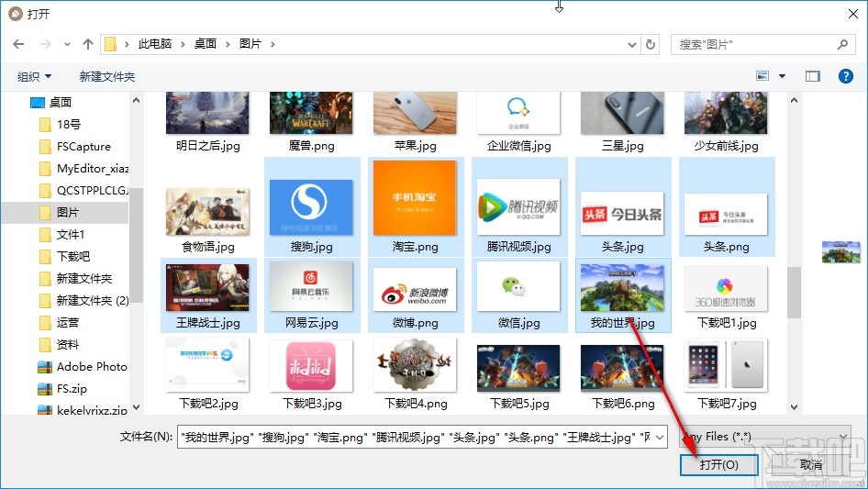This screenshot has height=489, width=868.
Task: Click 图片 breadcrumb in address bar
Action: tap(250, 44)
